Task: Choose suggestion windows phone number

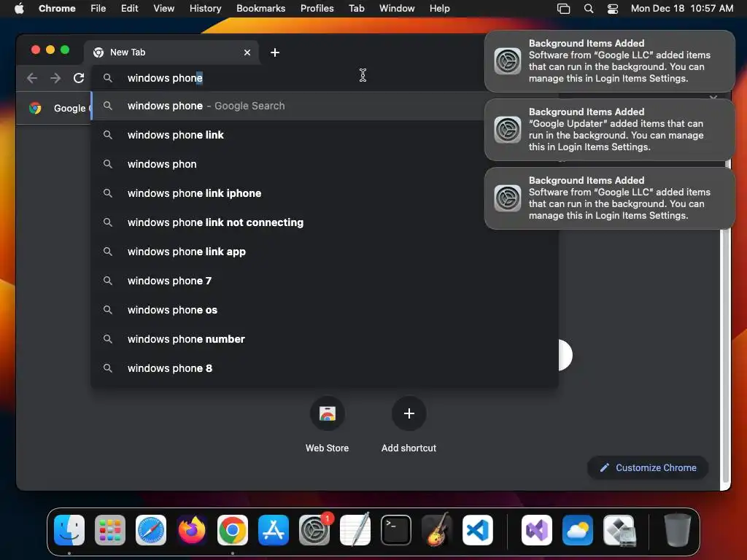Action: point(324,339)
